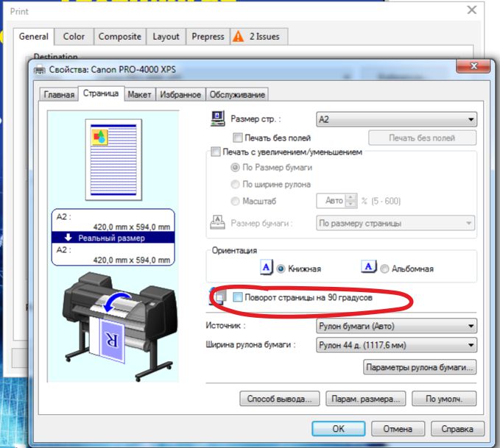
Task: Open the Размер стр. A2 dropdown
Action: coord(396,119)
